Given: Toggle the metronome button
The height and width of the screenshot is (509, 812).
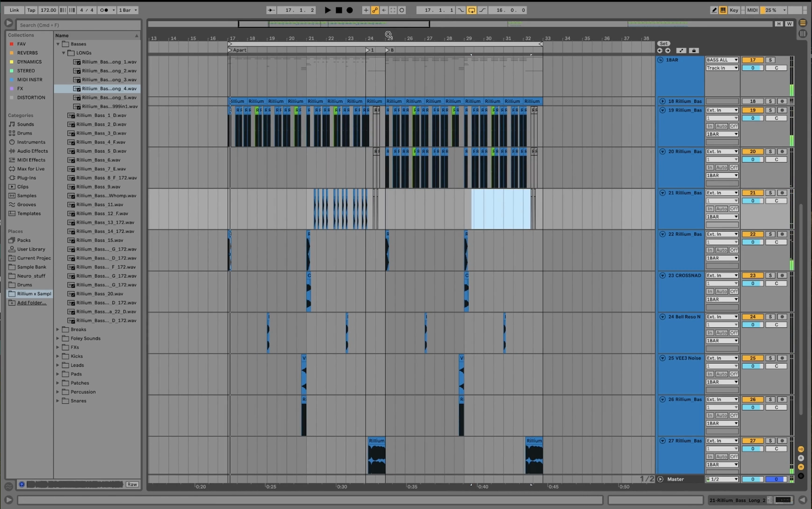Looking at the screenshot, I should click(x=104, y=10).
